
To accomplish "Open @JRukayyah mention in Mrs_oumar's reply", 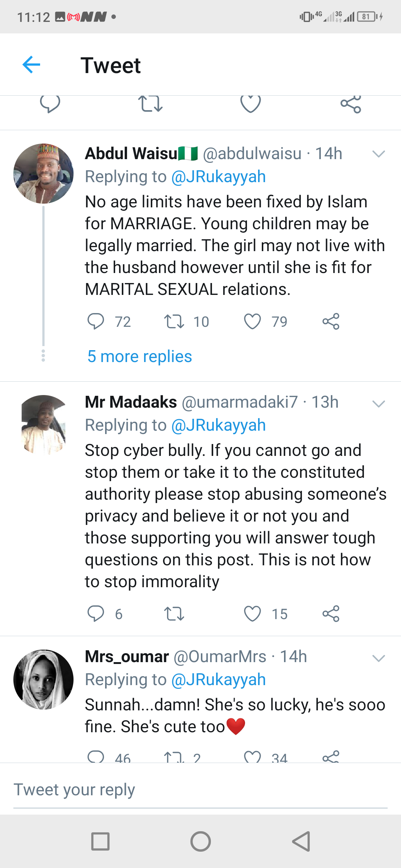I will point(218,680).
